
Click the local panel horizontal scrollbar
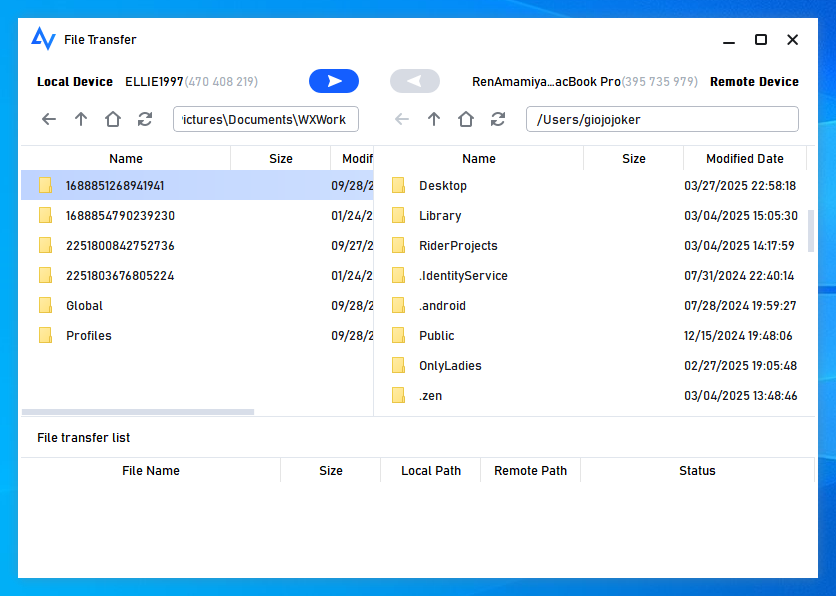click(138, 412)
